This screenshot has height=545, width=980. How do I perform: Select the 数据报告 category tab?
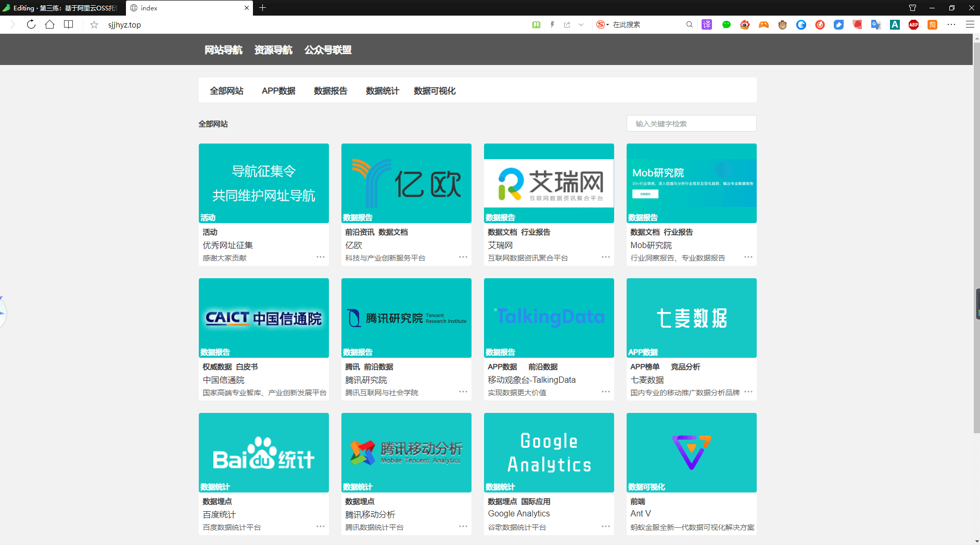tap(330, 91)
